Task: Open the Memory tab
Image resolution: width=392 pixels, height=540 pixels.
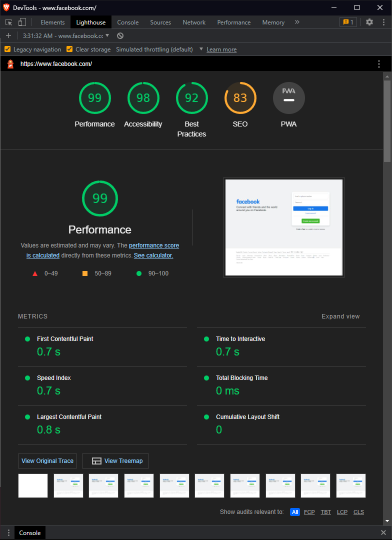Action: pos(273,22)
